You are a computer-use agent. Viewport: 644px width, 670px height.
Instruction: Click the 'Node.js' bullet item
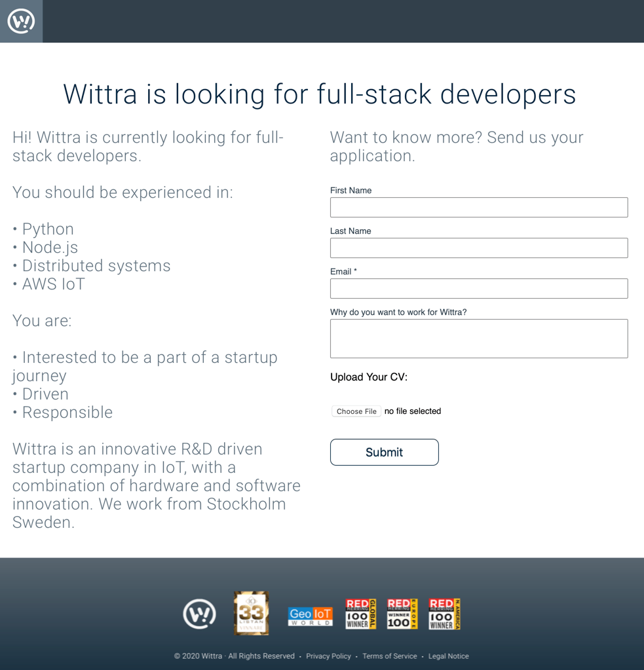[45, 248]
